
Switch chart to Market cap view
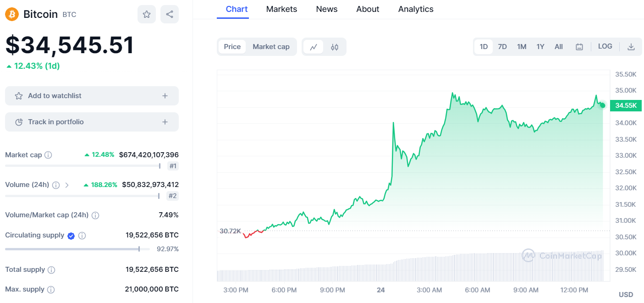(271, 46)
